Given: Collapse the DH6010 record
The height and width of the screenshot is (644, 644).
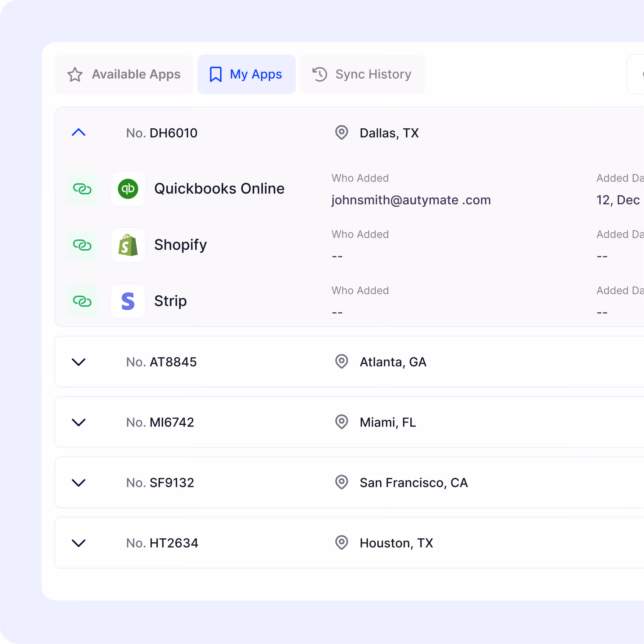Looking at the screenshot, I should click(x=79, y=132).
